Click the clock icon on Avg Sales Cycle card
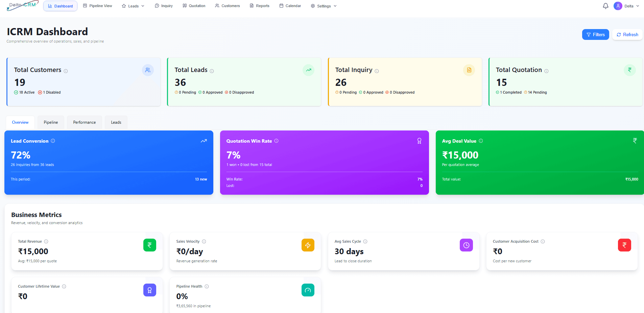 [466, 245]
